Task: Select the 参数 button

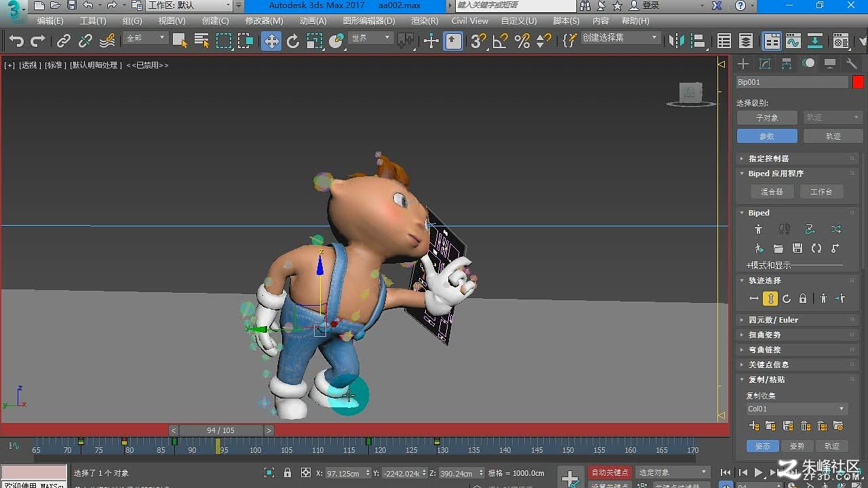Action: click(x=767, y=136)
